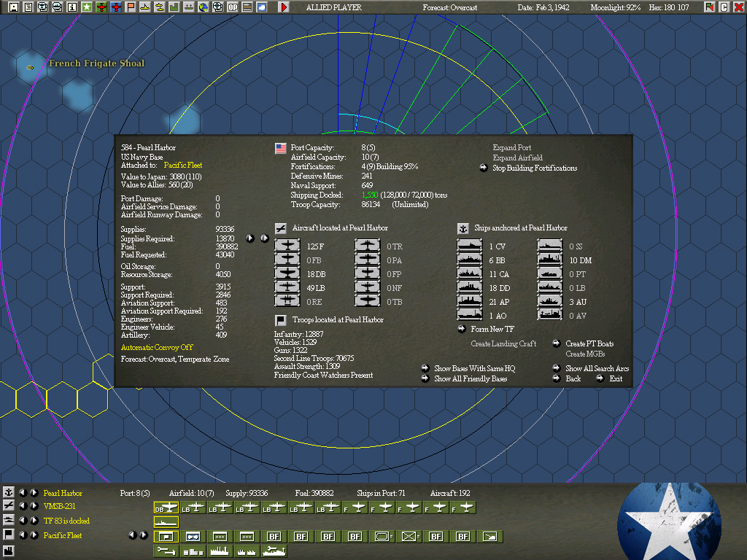Screen dimensions: 747x560
Task: Click French Frigate Shoal on the map
Action: (96, 63)
